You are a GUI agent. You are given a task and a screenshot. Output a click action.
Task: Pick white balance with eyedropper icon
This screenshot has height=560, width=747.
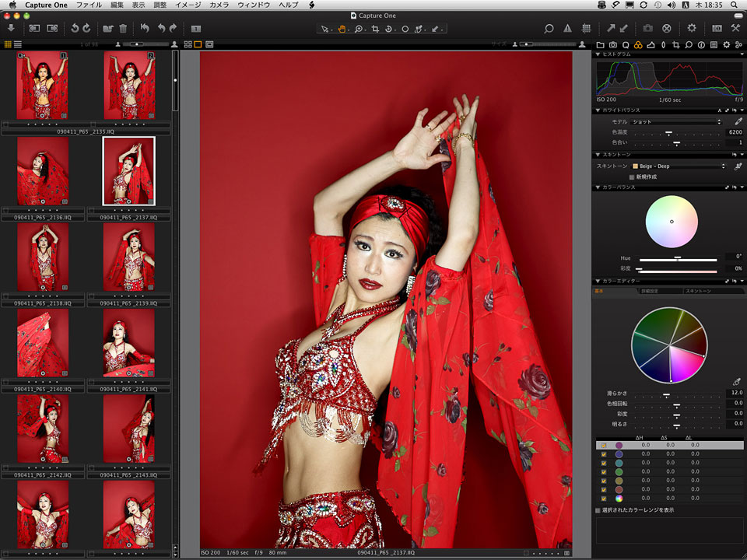coord(738,121)
